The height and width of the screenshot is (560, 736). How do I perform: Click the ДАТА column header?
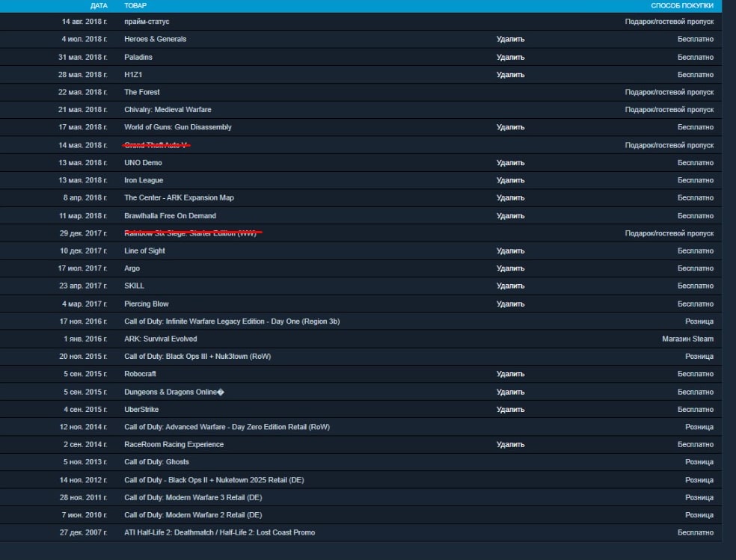coord(99,6)
